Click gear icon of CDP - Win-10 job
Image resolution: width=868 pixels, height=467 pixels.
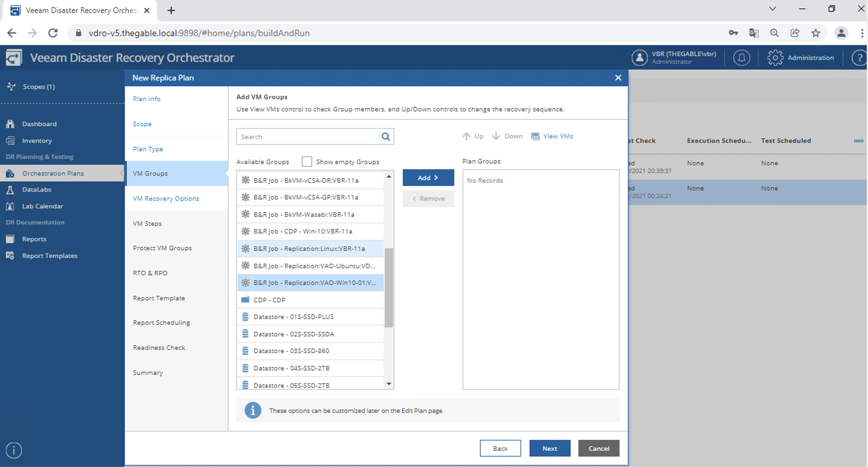tap(246, 231)
